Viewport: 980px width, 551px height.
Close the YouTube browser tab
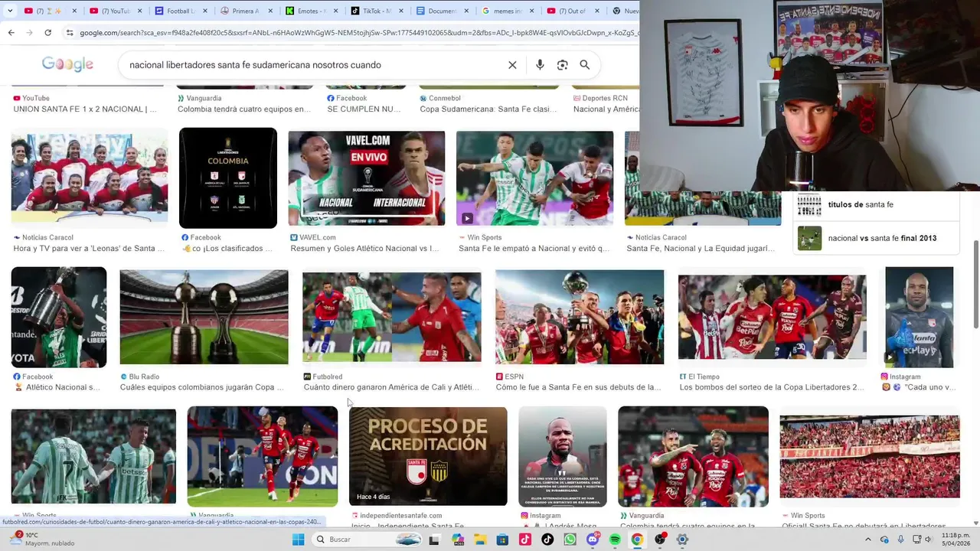(x=139, y=11)
